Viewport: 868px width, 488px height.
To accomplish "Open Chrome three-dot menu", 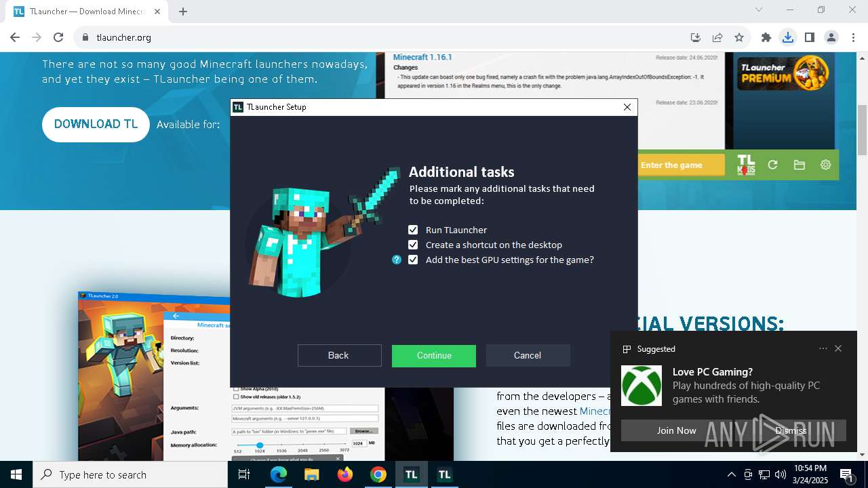I will (853, 37).
